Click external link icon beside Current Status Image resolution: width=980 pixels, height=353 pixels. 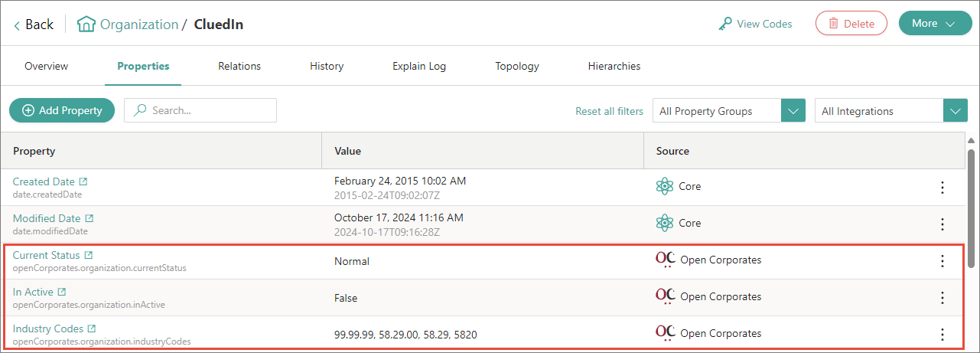click(89, 255)
